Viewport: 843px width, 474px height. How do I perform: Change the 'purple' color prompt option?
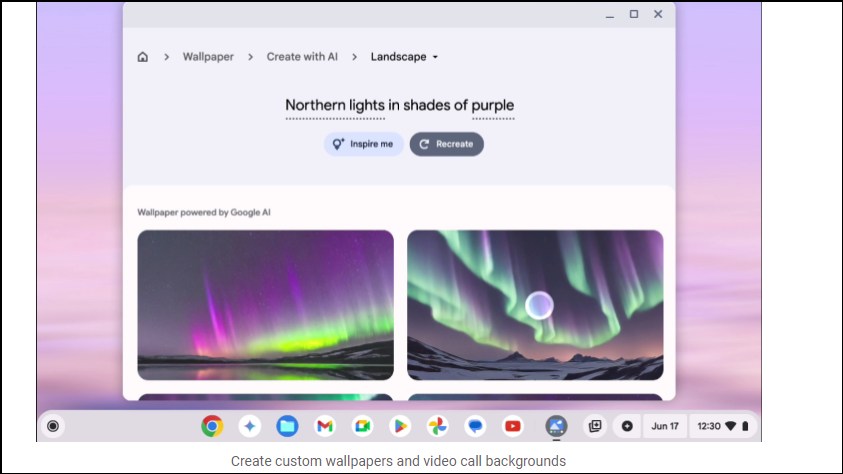[x=493, y=106]
